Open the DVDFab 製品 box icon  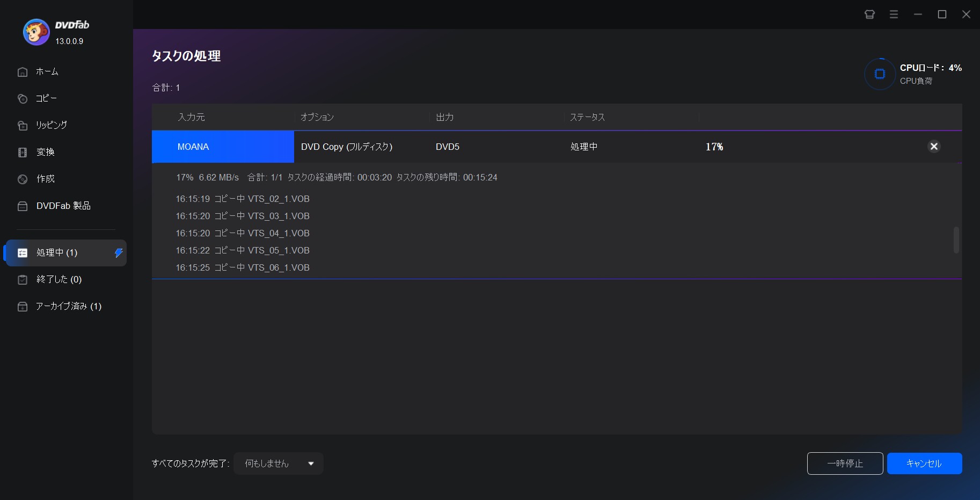pyautogui.click(x=23, y=206)
